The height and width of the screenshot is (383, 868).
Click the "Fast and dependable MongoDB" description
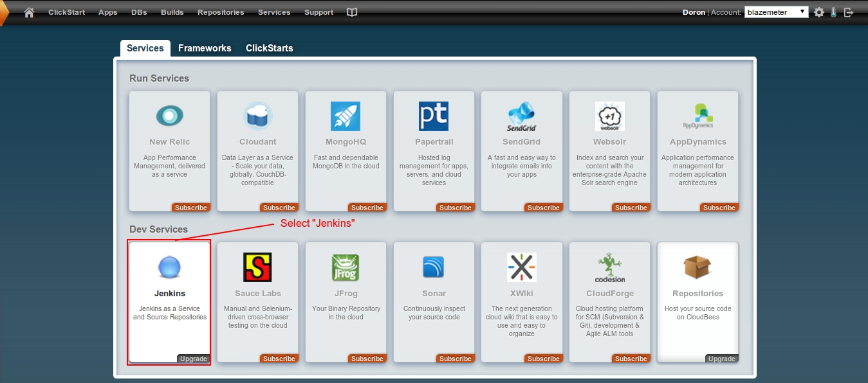[x=346, y=162]
